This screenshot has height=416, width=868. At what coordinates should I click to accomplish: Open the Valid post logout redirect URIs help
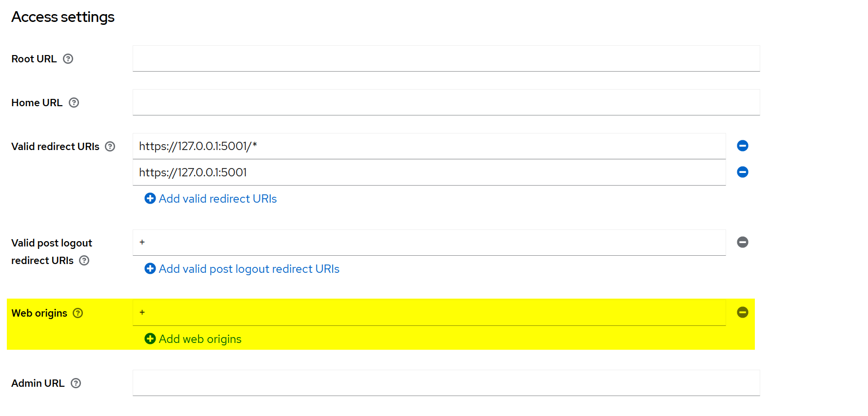click(x=84, y=261)
